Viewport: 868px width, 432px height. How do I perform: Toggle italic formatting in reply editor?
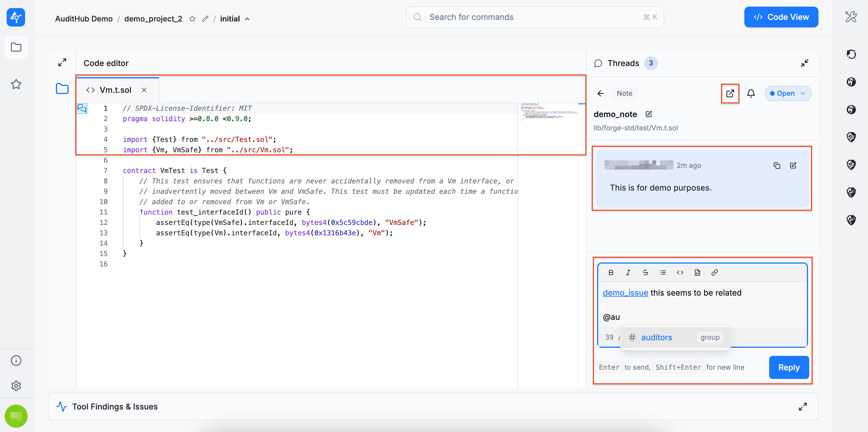(x=628, y=273)
